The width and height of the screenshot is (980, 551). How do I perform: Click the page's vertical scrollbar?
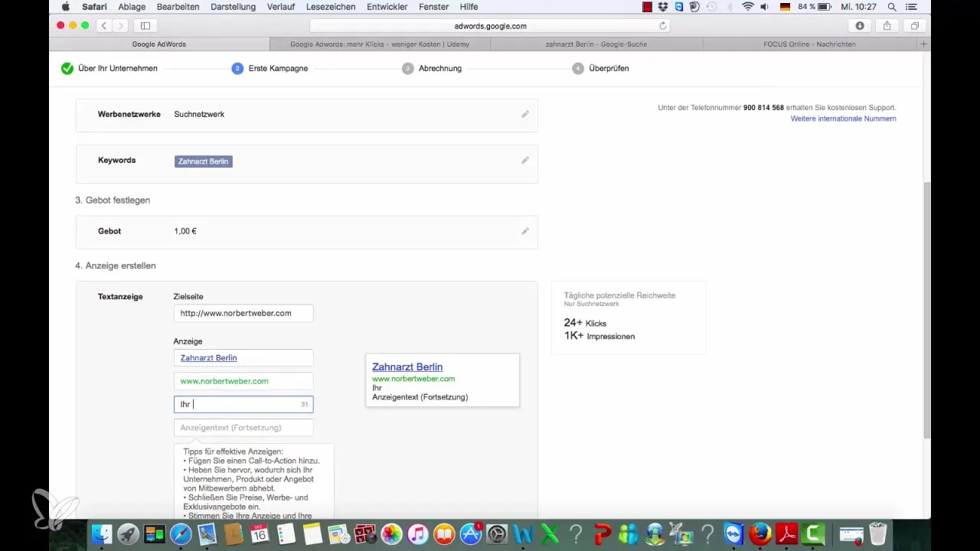point(926,310)
